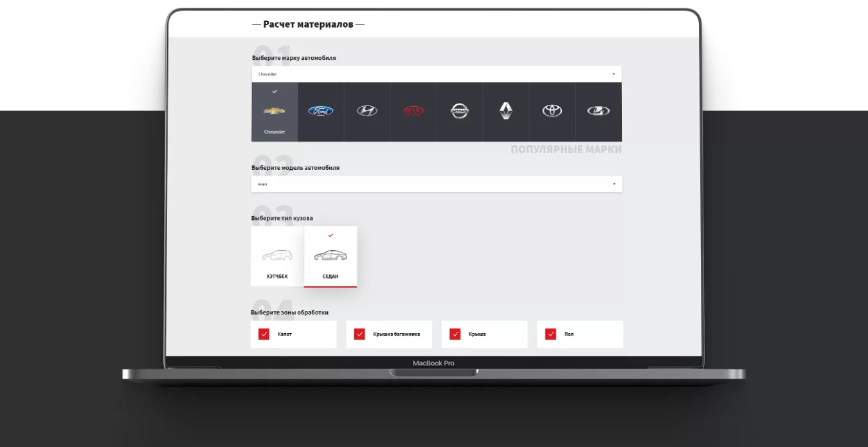This screenshot has width=868, height=447.
Task: Select the Toyota brand logo
Action: tap(552, 111)
